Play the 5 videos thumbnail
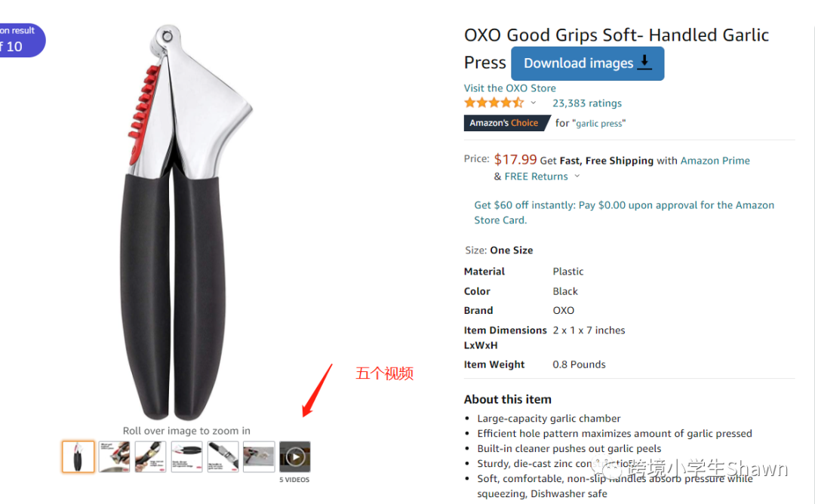This screenshot has height=504, width=815. tap(295, 456)
